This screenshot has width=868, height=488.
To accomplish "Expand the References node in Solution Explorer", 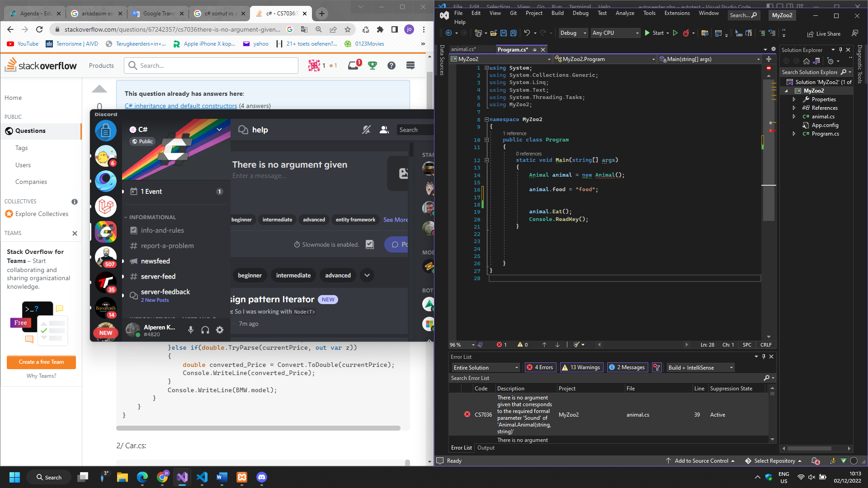I will (x=794, y=108).
